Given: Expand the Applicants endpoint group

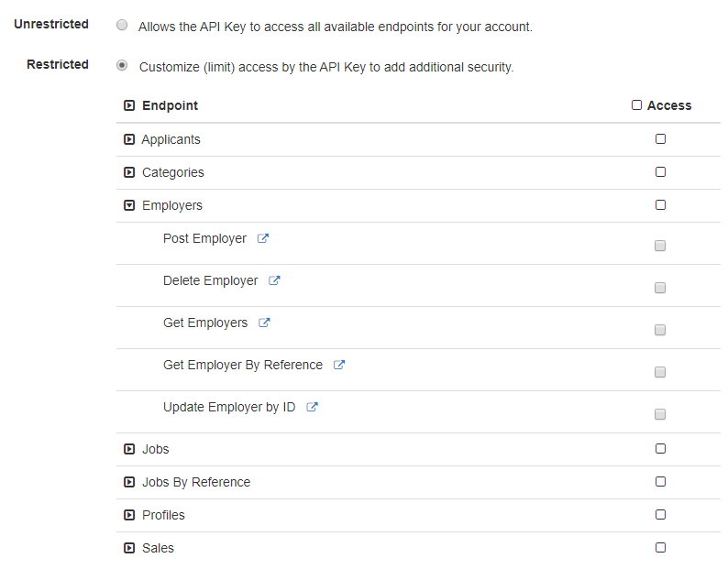Looking at the screenshot, I should [x=129, y=139].
